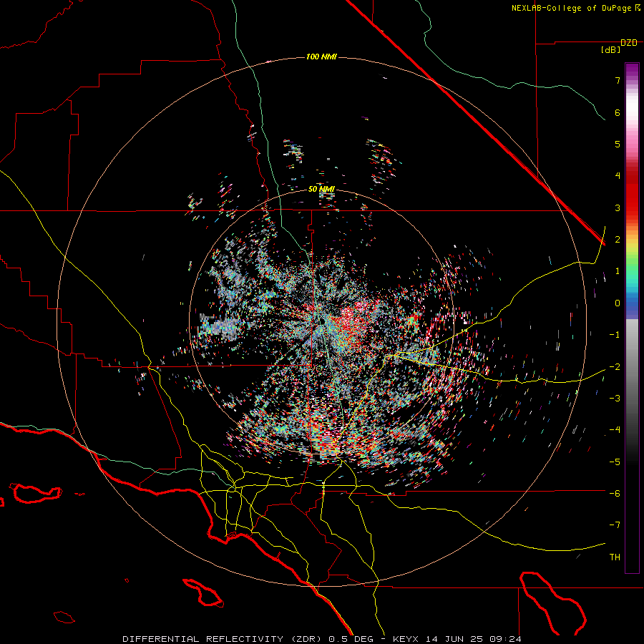Click the [dB] unit label
This screenshot has width=644, height=644.
pos(610,49)
